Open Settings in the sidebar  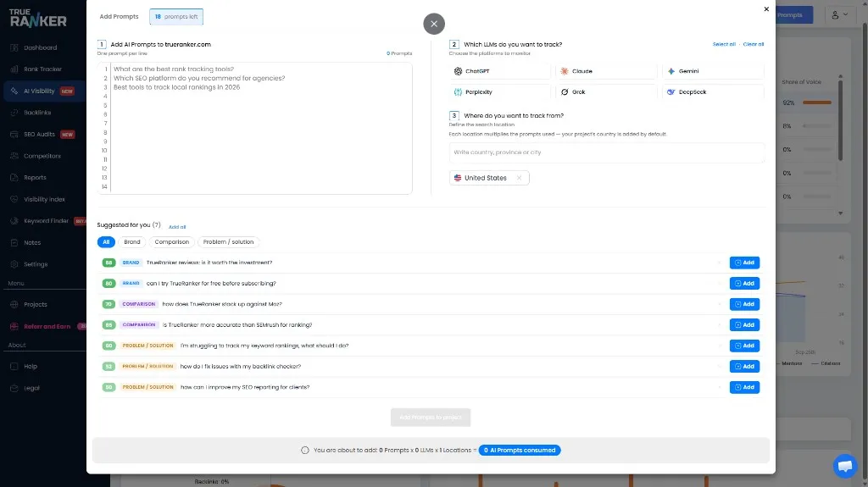(x=36, y=264)
